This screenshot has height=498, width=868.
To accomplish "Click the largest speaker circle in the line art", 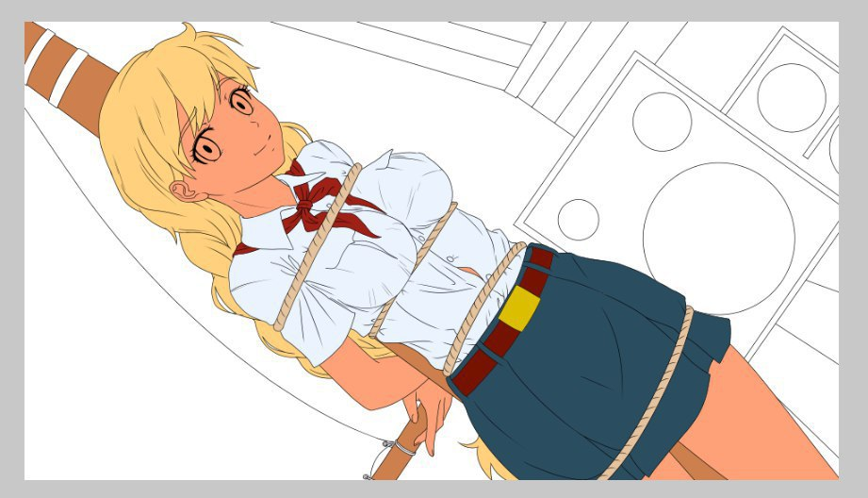I will click(x=718, y=239).
